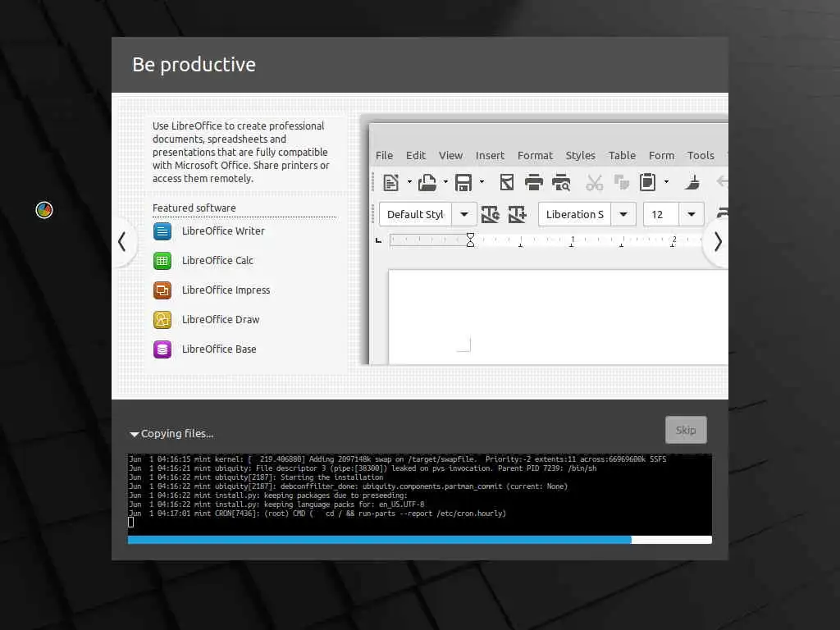This screenshot has width=840, height=630.
Task: Click the Print icon
Action: [533, 183]
